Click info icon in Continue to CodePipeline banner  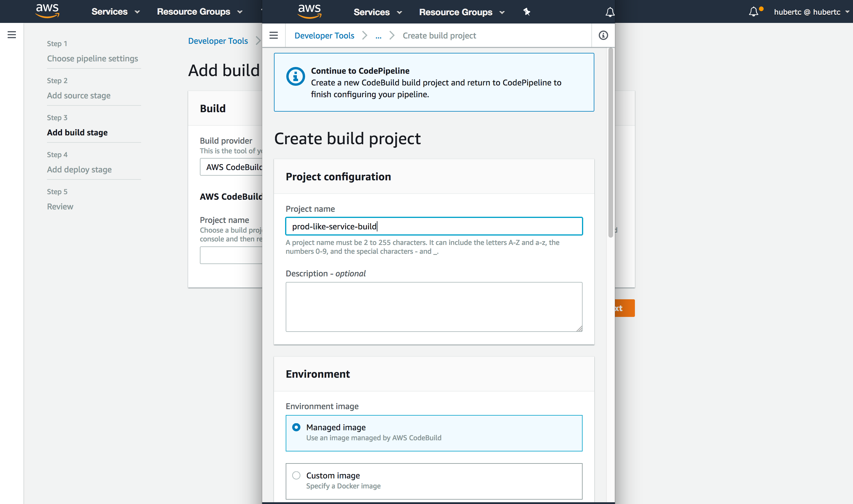295,76
